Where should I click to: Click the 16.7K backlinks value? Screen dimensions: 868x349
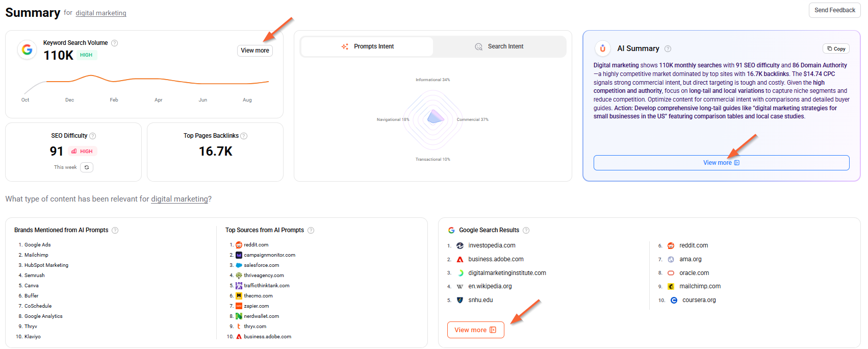216,152
